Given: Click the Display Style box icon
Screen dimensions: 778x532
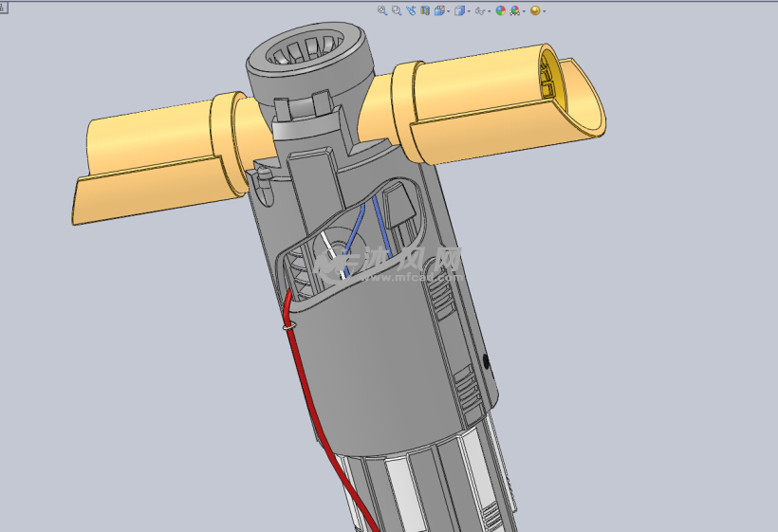Looking at the screenshot, I should 460,10.
